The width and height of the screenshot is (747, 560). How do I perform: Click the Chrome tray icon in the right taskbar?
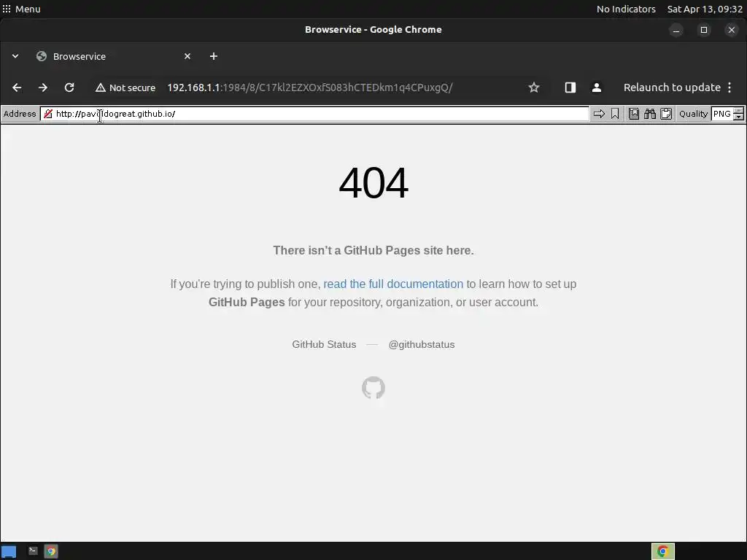click(x=662, y=551)
